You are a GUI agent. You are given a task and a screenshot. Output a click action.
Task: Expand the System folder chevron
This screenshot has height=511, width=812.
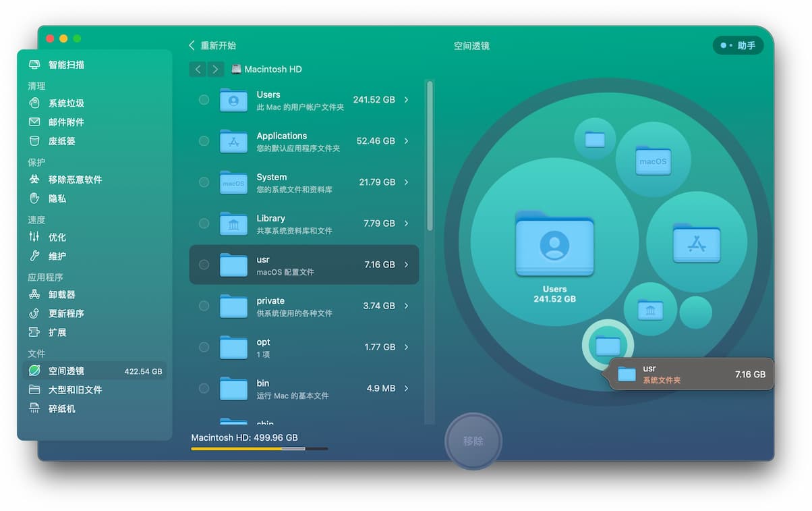tap(407, 182)
